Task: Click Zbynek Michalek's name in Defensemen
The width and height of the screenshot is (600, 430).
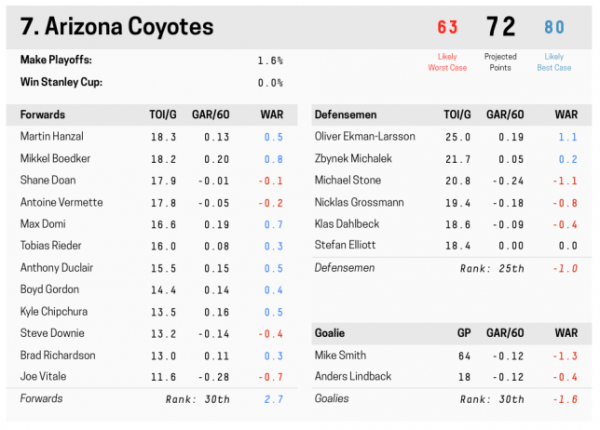Action: [x=356, y=158]
